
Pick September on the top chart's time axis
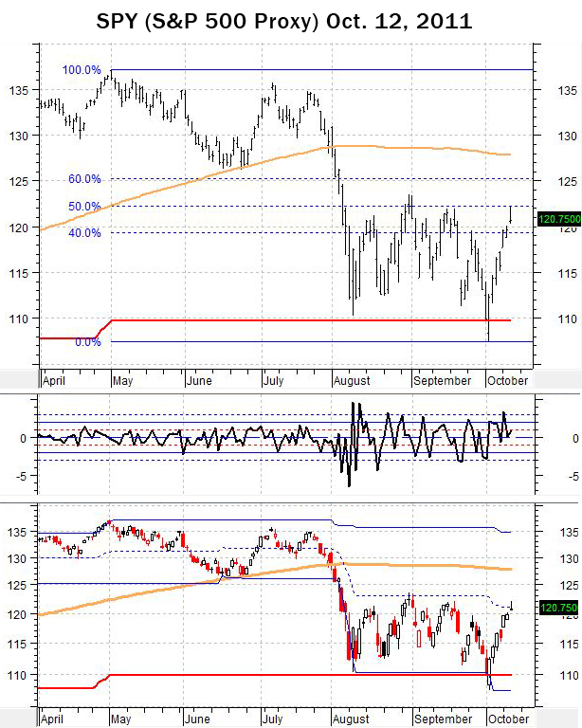click(442, 381)
